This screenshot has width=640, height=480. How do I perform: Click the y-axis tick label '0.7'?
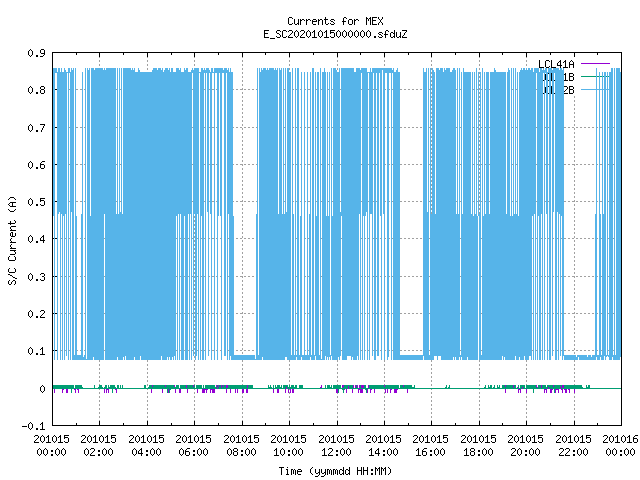[36, 128]
